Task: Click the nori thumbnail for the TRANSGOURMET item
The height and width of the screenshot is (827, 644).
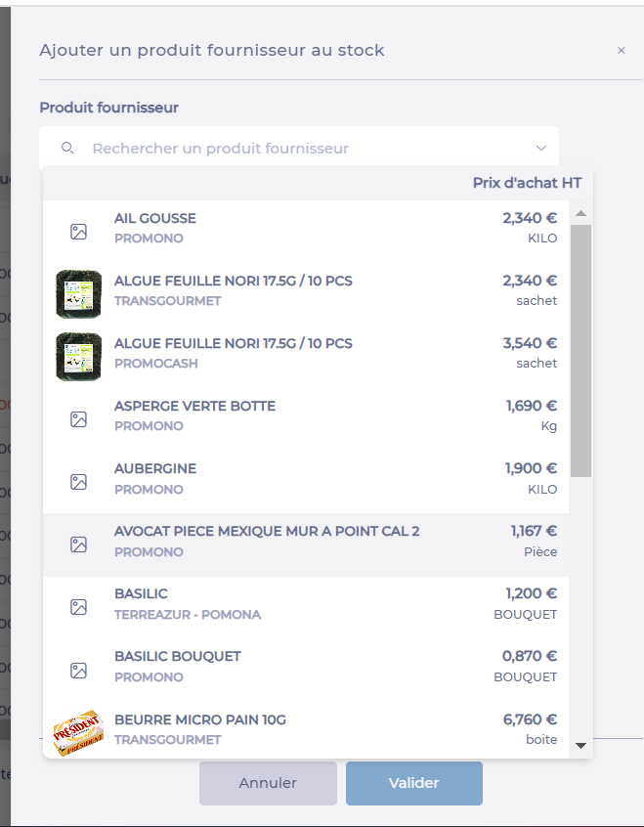Action: [78, 294]
